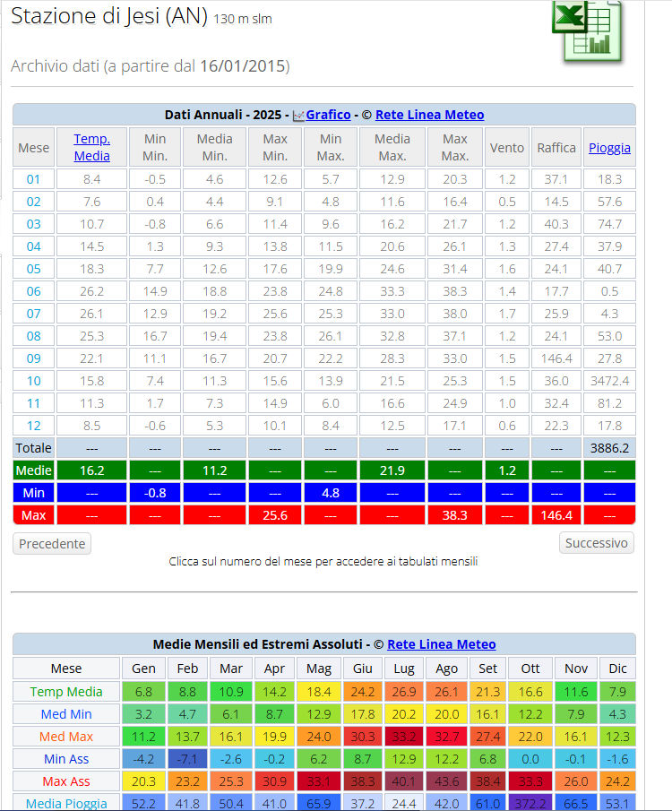Select month 12 in the annual table

[33, 426]
